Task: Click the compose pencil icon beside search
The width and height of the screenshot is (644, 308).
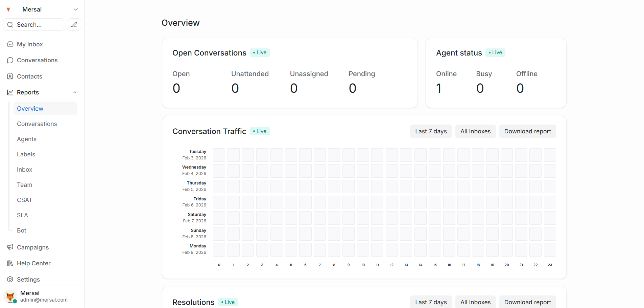Action: (74, 24)
